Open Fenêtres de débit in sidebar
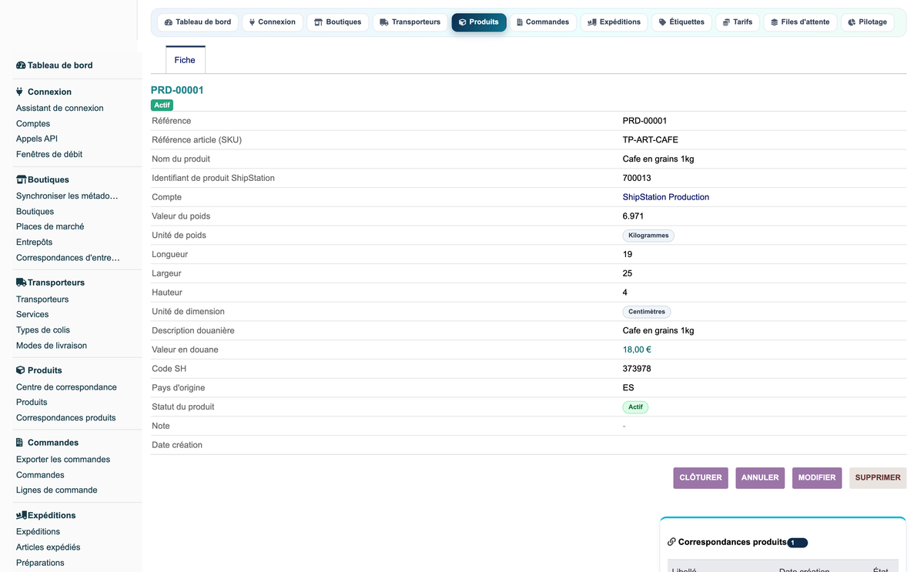924x572 pixels. 49,155
